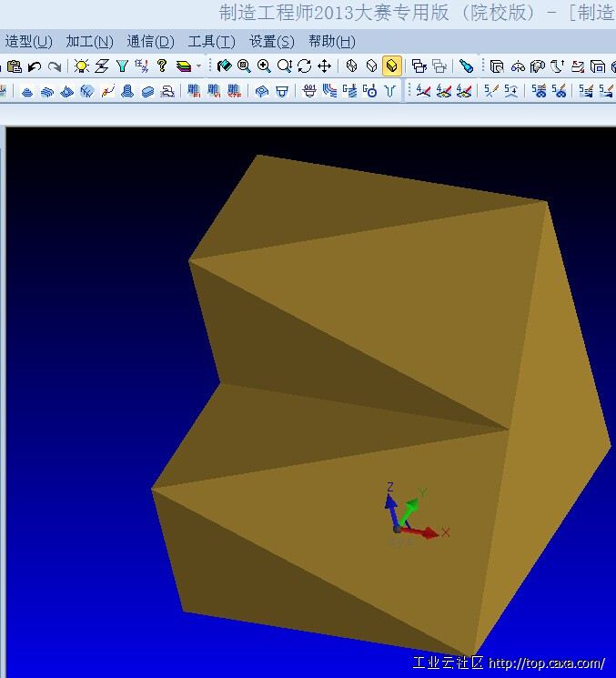Viewport: 616px width, 678px height.
Task: Click the light bulb visibility icon
Action: (x=81, y=66)
